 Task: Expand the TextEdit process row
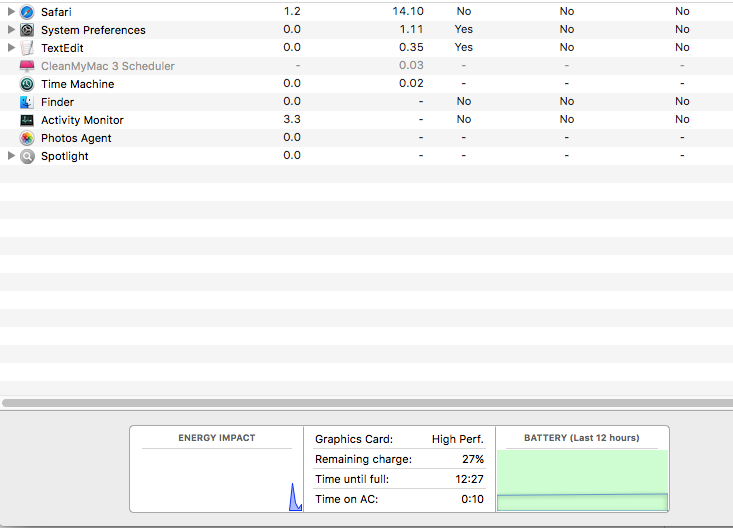[11, 47]
